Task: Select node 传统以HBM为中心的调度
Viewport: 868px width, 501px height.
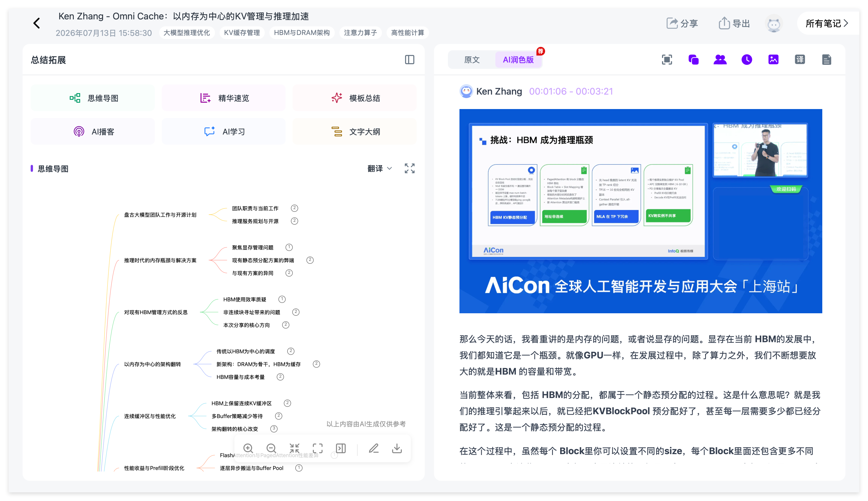Action: pos(245,351)
